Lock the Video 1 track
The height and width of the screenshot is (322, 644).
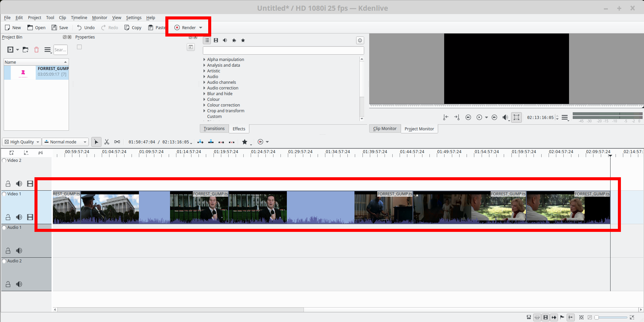pos(8,217)
